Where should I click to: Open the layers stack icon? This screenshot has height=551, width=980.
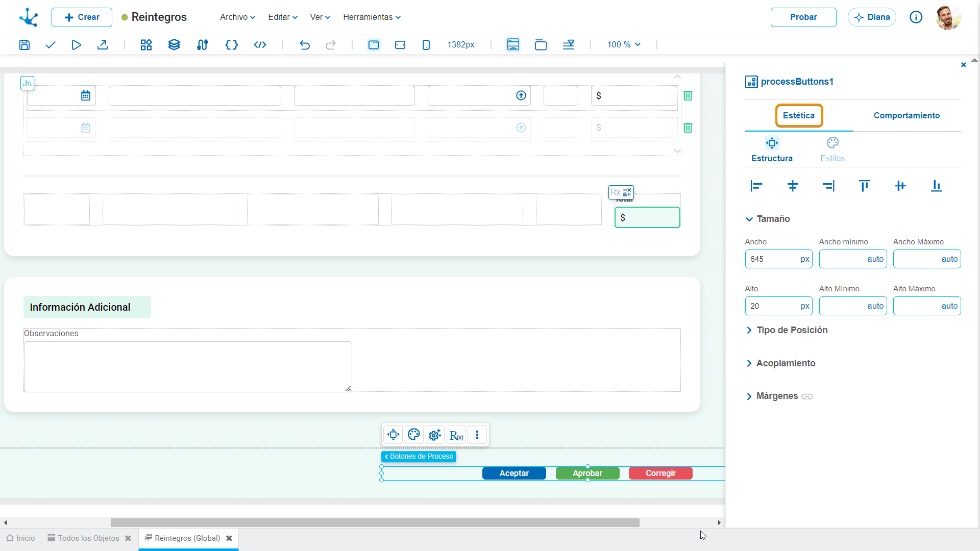pos(174,45)
